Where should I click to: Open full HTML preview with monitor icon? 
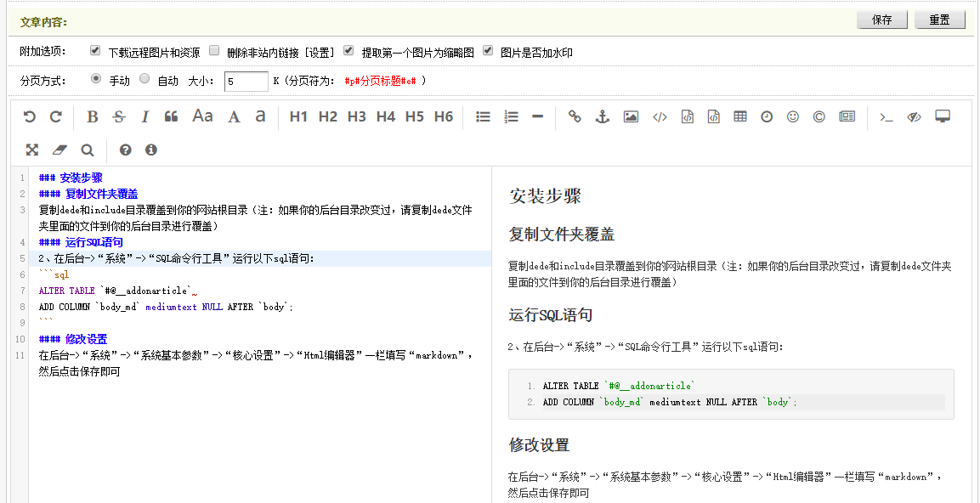(943, 116)
